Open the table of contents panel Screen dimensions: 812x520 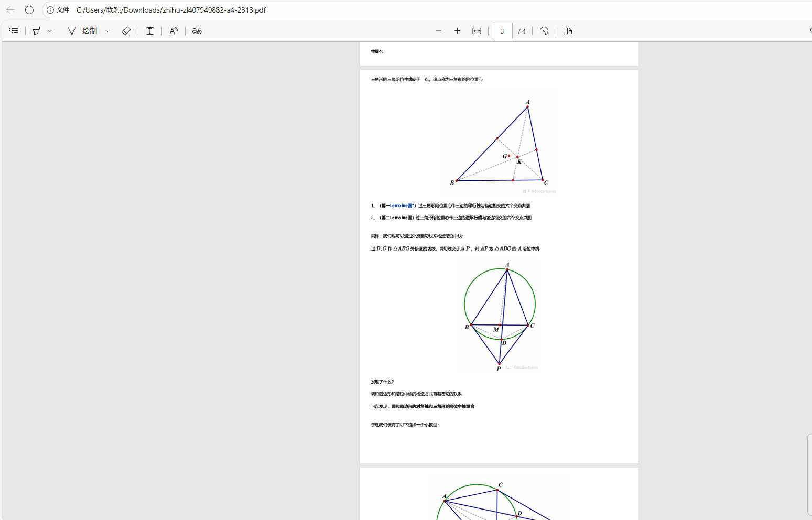pos(14,31)
